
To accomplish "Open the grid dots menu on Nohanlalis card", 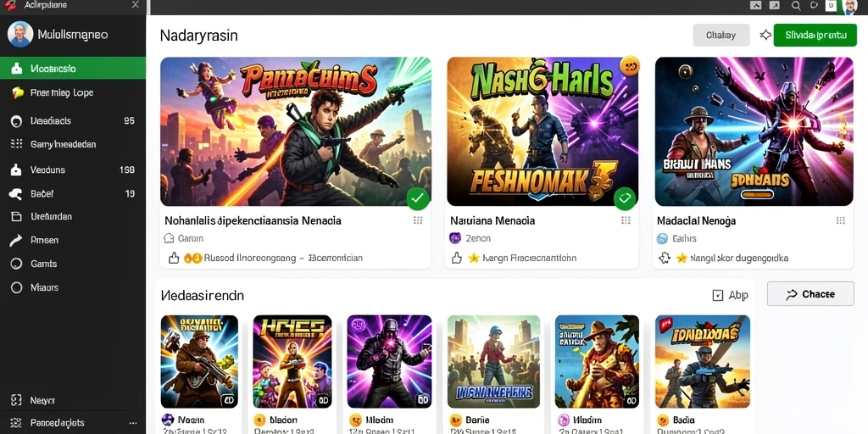I will coord(418,220).
